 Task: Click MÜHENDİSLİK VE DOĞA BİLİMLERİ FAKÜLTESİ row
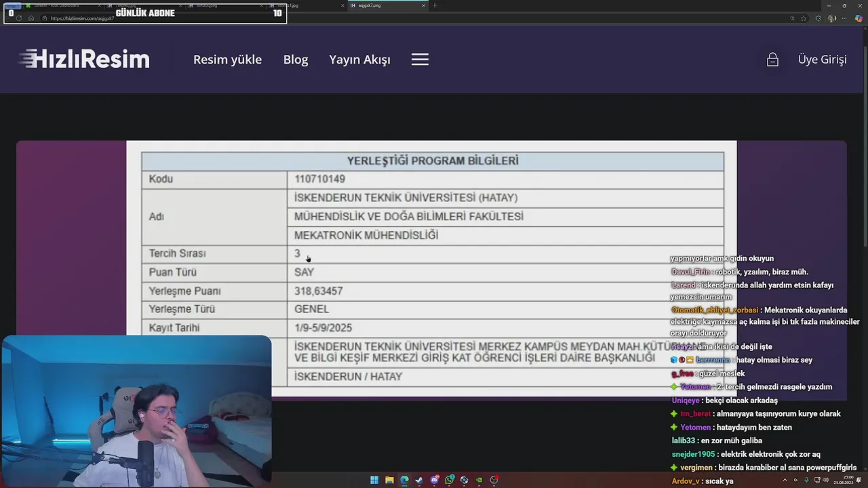(x=506, y=216)
